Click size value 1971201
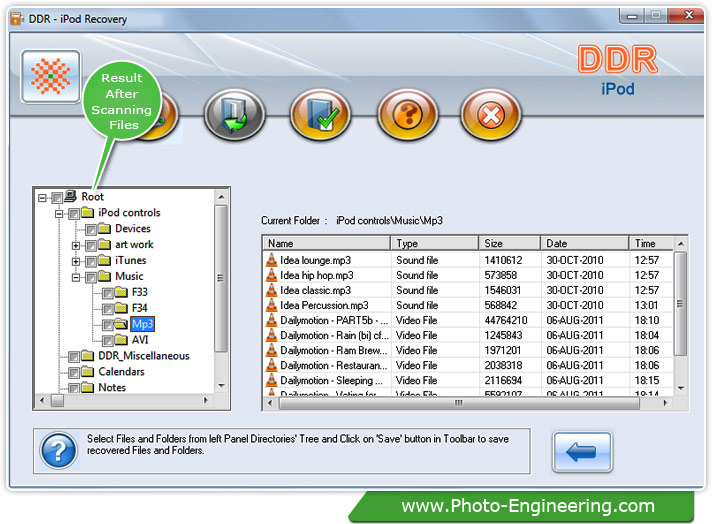This screenshot has height=524, width=712. [x=502, y=350]
